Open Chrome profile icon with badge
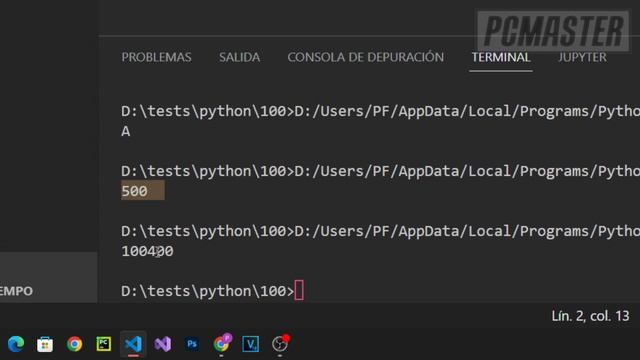 [x=222, y=343]
